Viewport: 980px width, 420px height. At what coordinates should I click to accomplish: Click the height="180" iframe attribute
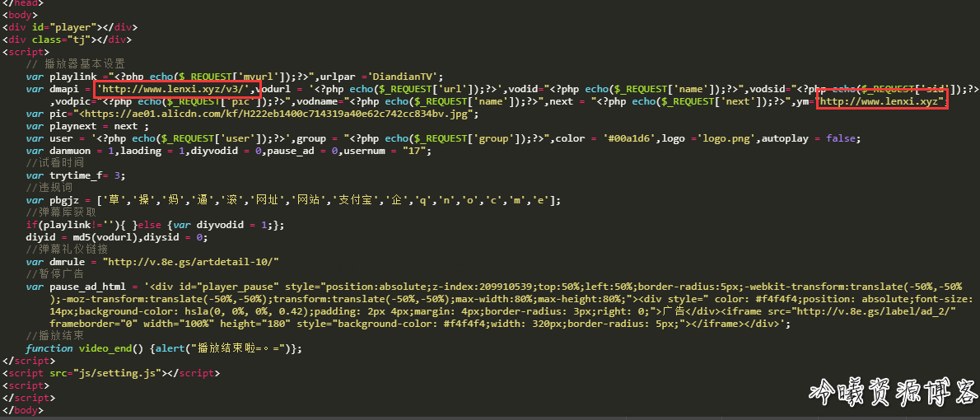(x=255, y=324)
